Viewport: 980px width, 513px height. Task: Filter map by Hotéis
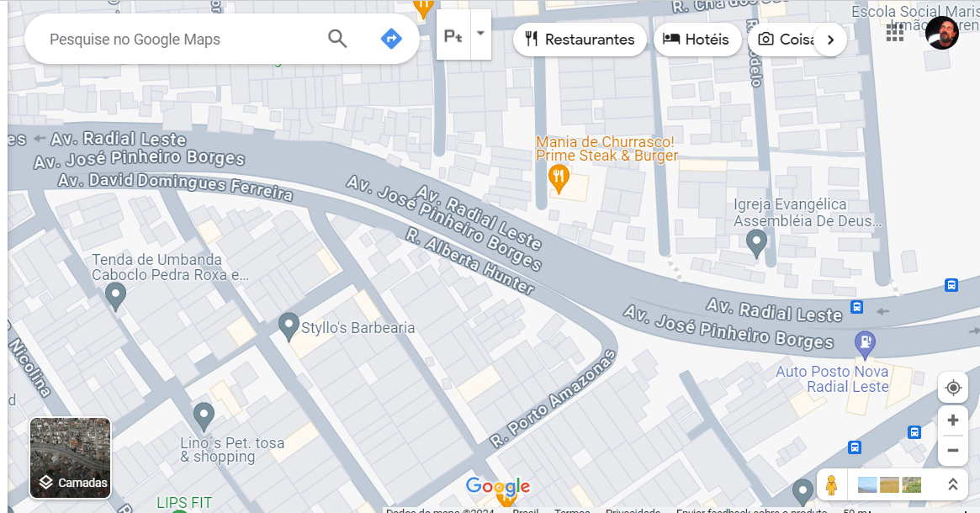(x=697, y=40)
